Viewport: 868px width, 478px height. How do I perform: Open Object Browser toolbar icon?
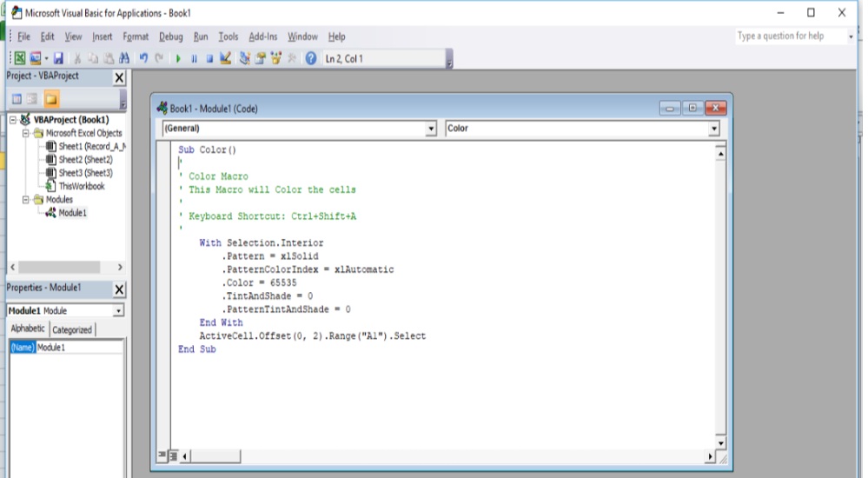tap(275, 58)
